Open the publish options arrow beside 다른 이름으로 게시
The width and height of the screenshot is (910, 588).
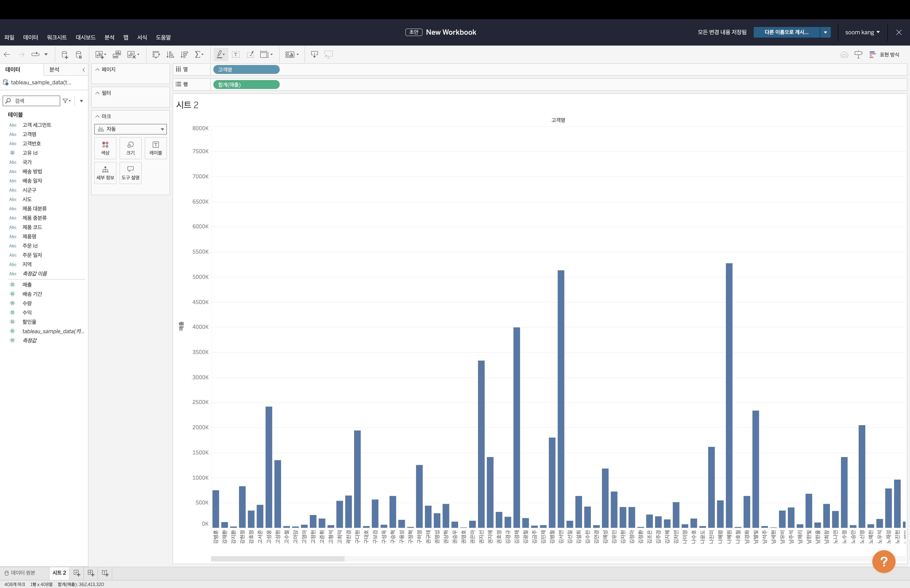tap(825, 33)
